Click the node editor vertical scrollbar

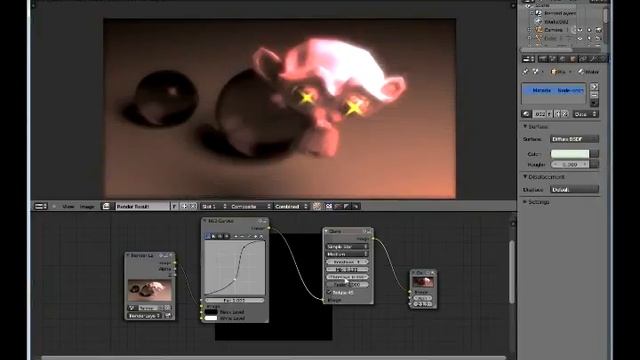click(x=511, y=272)
